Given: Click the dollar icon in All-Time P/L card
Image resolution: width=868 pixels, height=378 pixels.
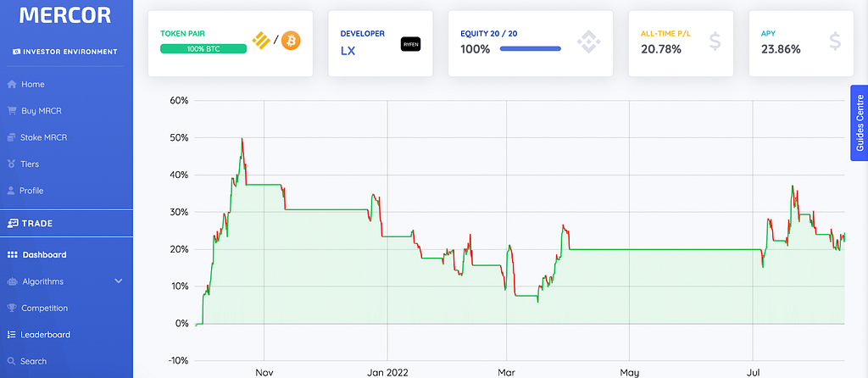Looking at the screenshot, I should [x=715, y=42].
